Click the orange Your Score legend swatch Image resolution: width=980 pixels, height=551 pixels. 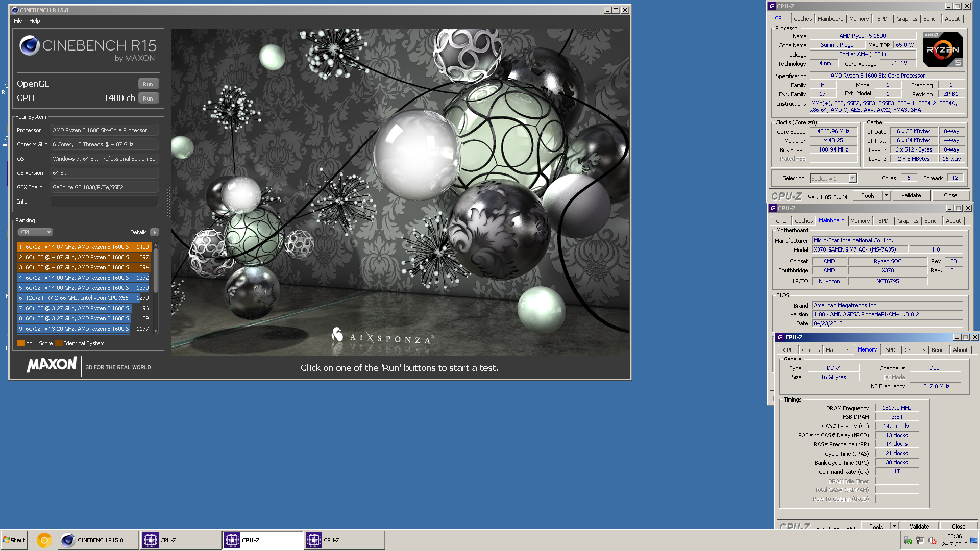(21, 343)
